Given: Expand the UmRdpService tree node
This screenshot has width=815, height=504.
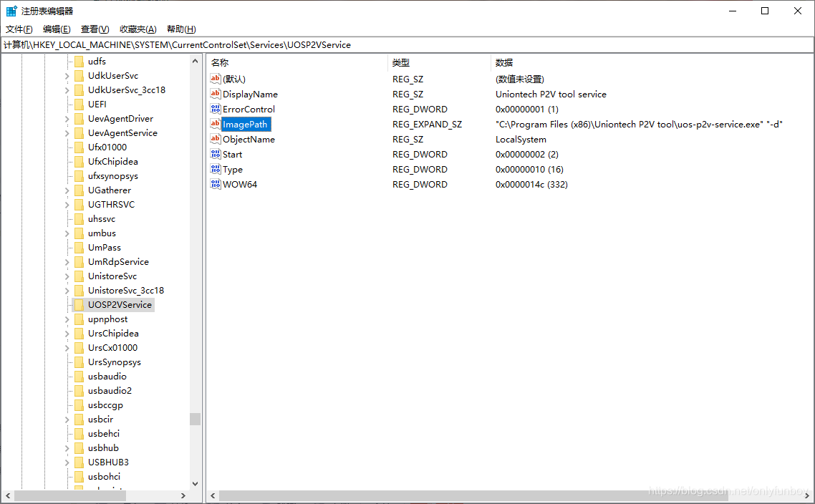Looking at the screenshot, I should pos(67,263).
